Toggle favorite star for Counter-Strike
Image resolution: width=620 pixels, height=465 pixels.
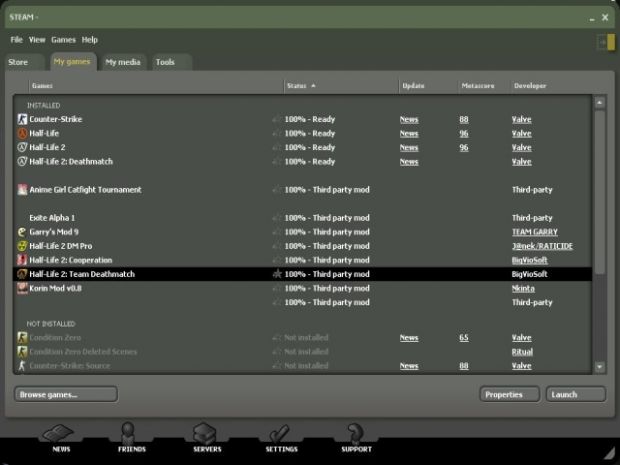277,119
